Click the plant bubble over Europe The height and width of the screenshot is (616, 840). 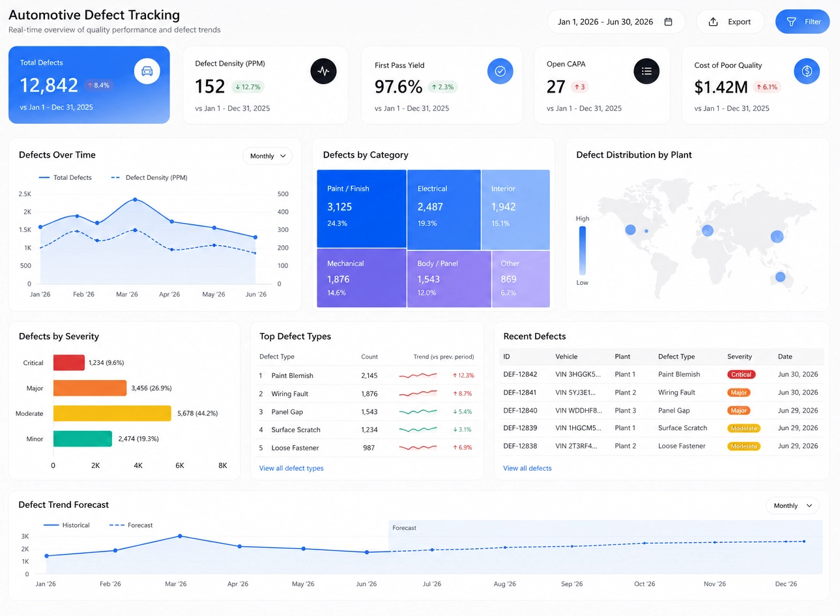pyautogui.click(x=708, y=230)
